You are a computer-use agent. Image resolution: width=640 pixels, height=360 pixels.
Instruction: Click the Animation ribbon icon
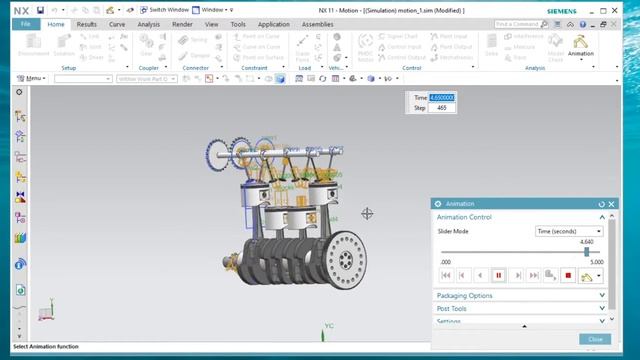580,46
